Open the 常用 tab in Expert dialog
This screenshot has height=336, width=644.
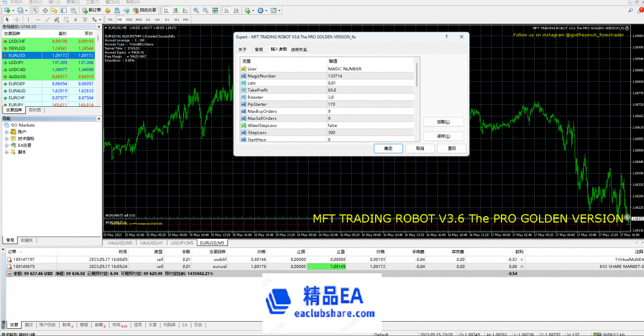[258, 50]
